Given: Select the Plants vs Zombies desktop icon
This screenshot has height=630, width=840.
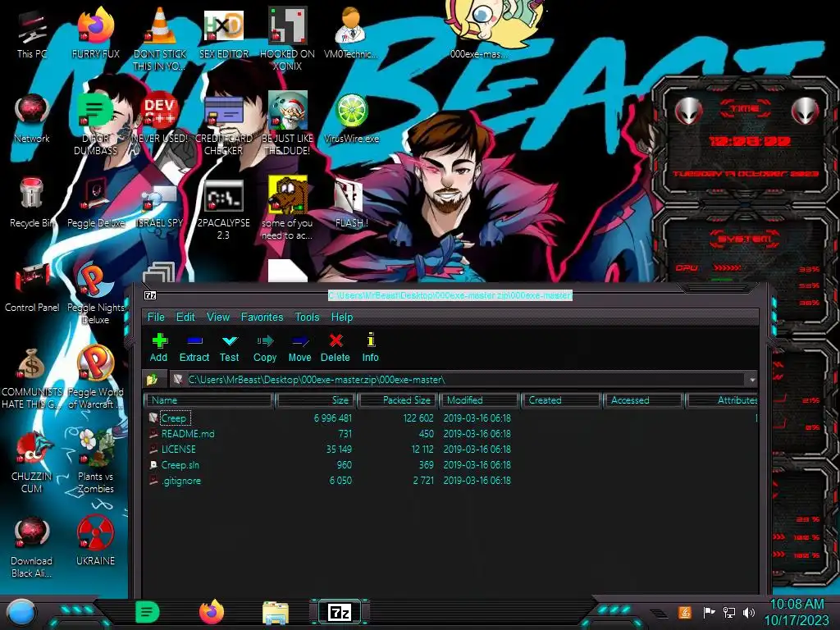Looking at the screenshot, I should (x=95, y=463).
